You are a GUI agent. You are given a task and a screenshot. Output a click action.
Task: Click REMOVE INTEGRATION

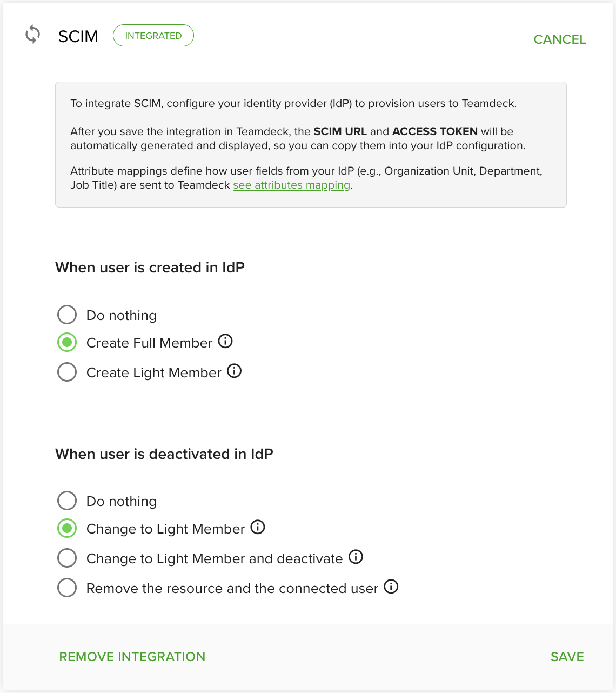pyautogui.click(x=132, y=657)
